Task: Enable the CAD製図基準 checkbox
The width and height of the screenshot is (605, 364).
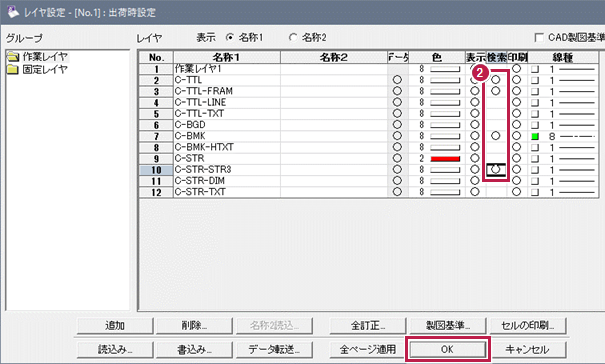Action: pyautogui.click(x=539, y=37)
